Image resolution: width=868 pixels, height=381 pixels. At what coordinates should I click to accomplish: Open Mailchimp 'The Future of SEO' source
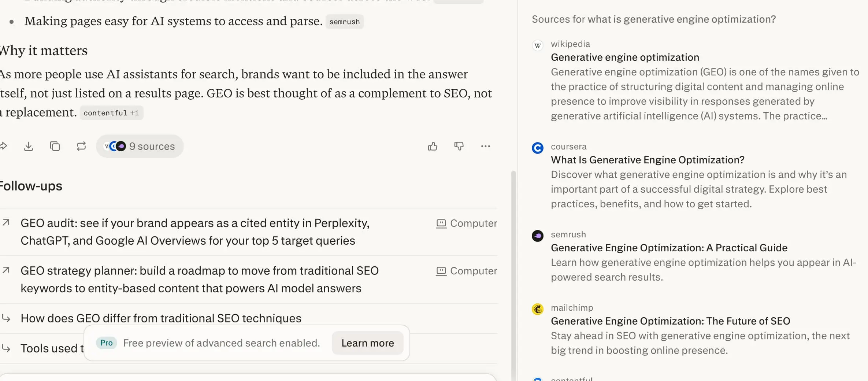(x=671, y=321)
